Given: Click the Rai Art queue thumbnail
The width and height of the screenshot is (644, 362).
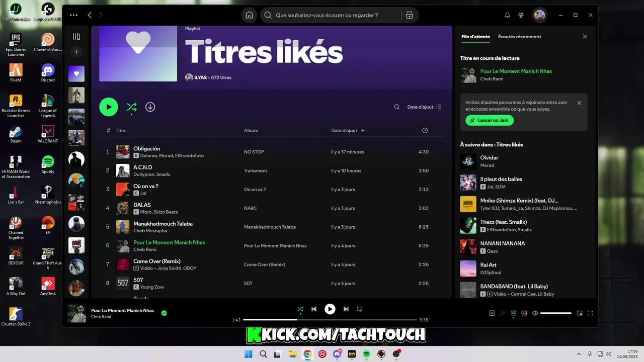Looking at the screenshot, I should [x=468, y=268].
